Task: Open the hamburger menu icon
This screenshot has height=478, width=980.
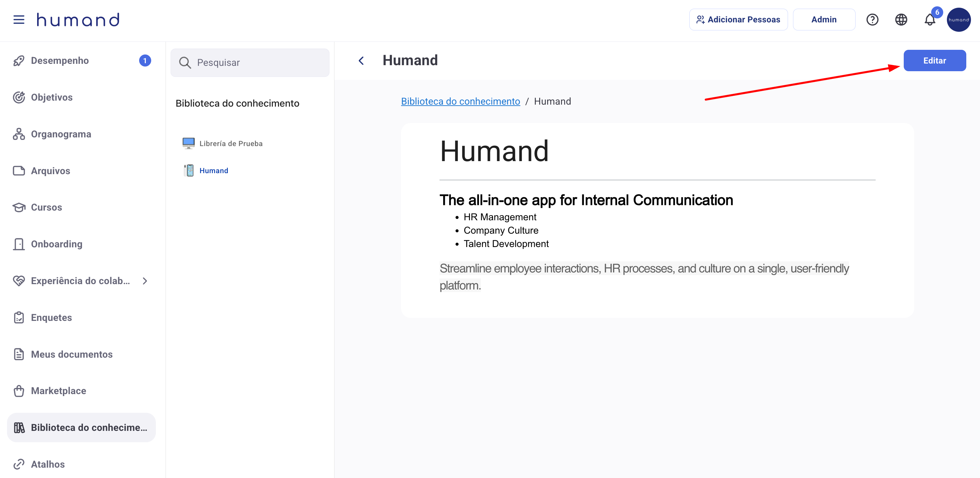Action: point(19,19)
